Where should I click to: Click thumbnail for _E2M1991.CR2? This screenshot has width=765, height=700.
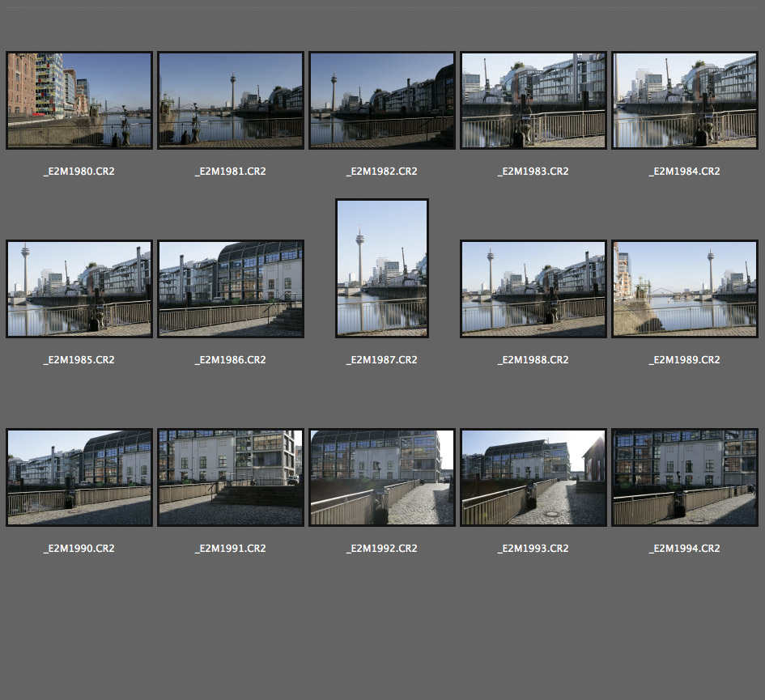click(231, 477)
